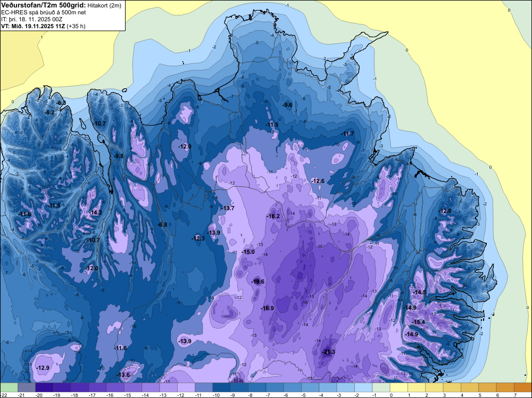Click the -21.3 temperature value on the map
This screenshot has height=398, width=532.
tap(328, 352)
